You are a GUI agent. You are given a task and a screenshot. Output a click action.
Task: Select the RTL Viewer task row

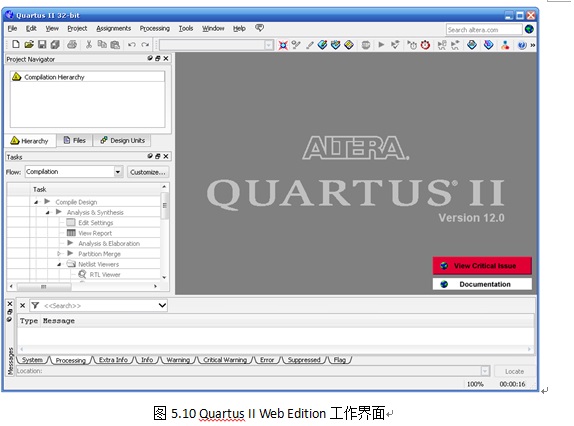coord(99,274)
